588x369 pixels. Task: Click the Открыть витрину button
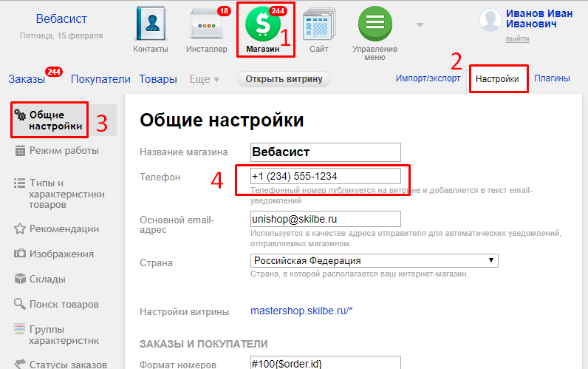click(x=284, y=79)
